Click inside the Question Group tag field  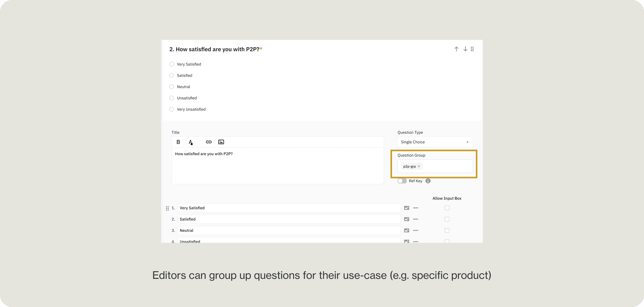[435, 166]
